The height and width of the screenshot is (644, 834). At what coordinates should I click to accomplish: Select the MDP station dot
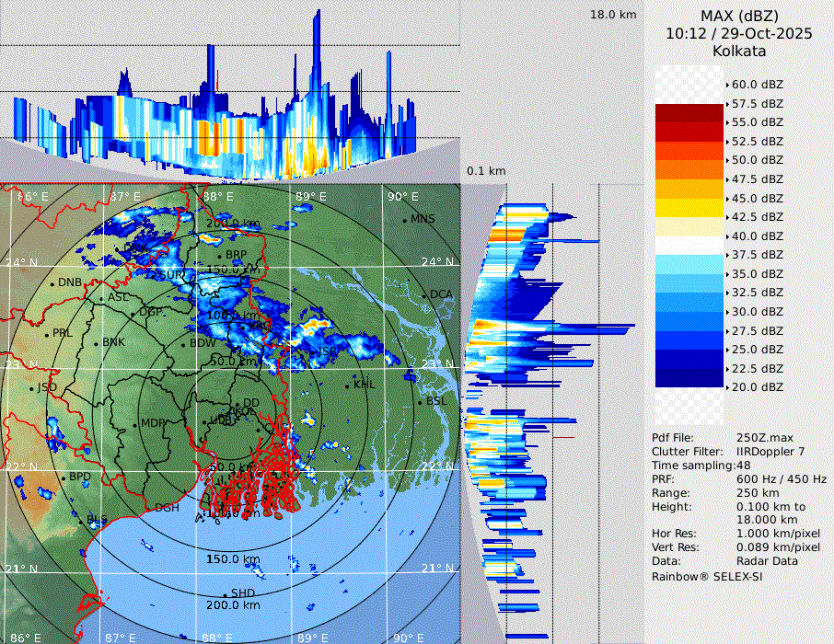(136, 423)
